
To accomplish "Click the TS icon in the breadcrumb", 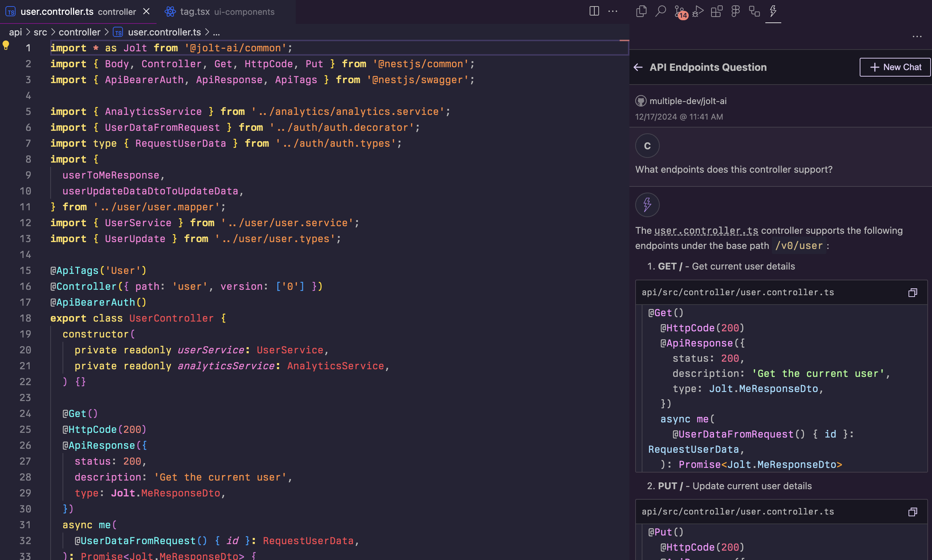I will (118, 33).
